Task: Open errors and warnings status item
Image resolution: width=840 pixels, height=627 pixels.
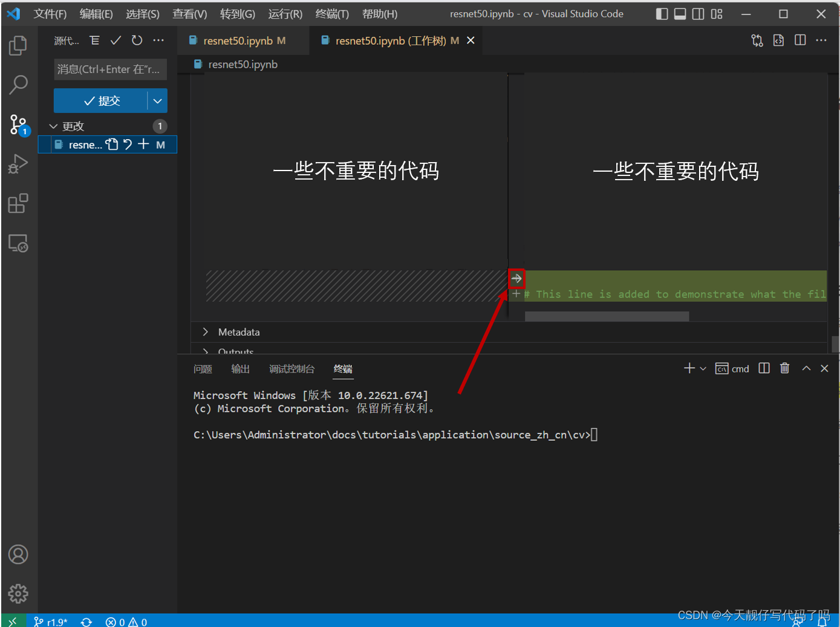Action: click(x=126, y=622)
